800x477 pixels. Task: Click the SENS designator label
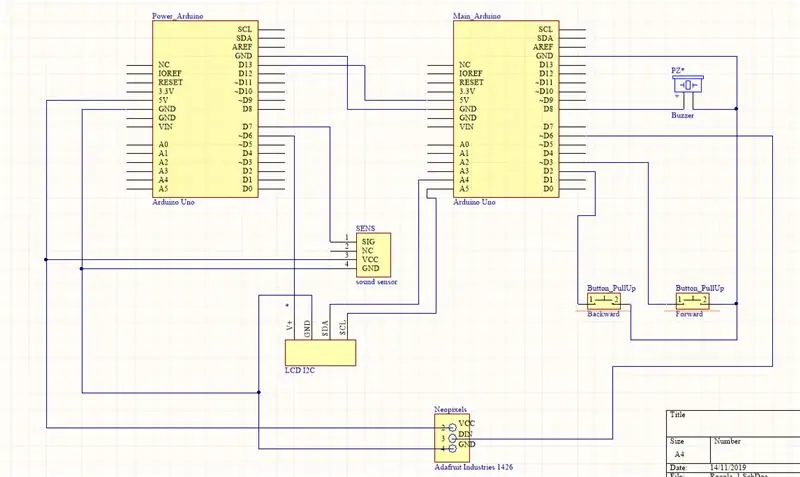pos(365,228)
